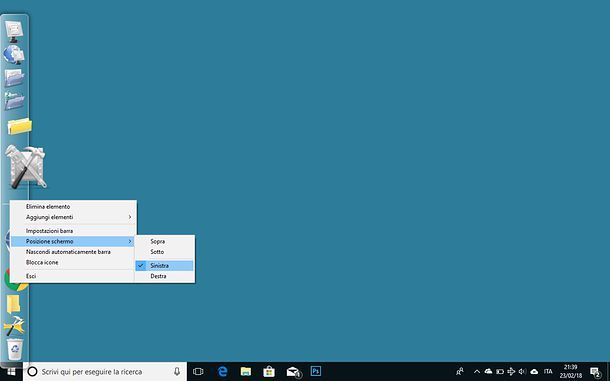610x381 pixels.
Task: Select Posizione schermo in the context menu
Action: (x=73, y=241)
